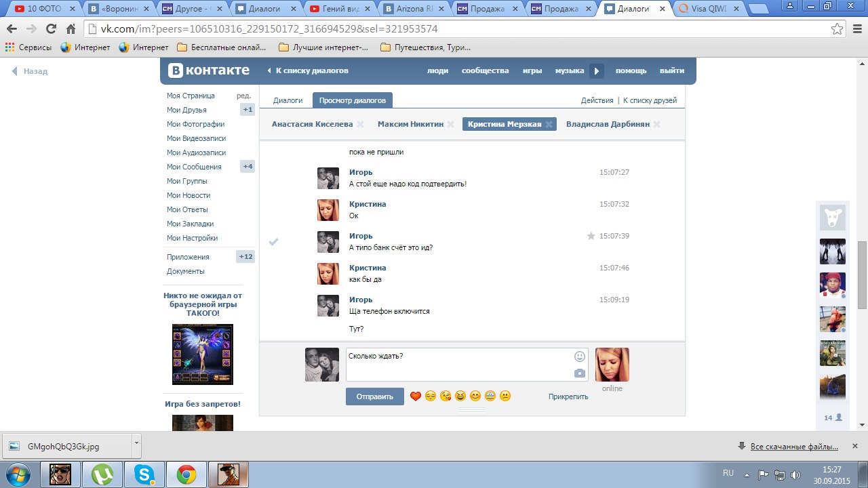Open dropdown arrow next to GMgohQbQ3Gk.jpg download
868x488 pixels.
pyautogui.click(x=136, y=444)
